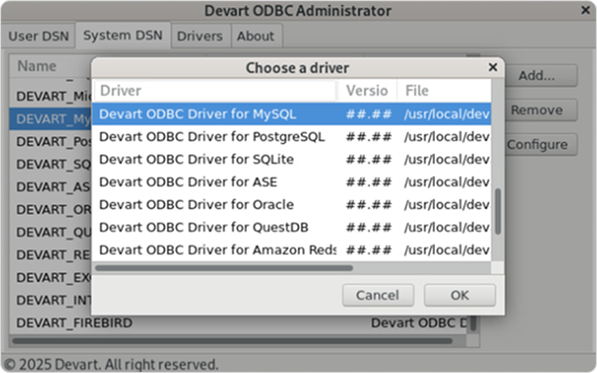Sort by the Driver column header

[215, 91]
